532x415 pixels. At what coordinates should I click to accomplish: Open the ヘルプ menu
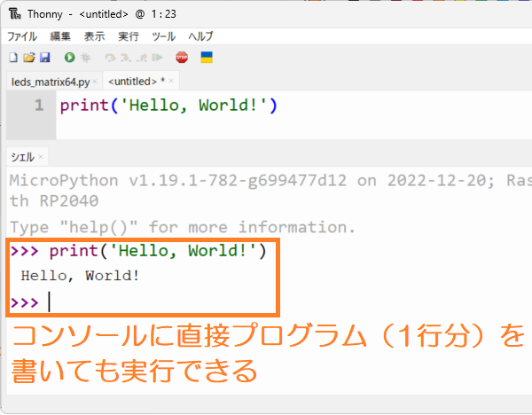click(x=201, y=36)
